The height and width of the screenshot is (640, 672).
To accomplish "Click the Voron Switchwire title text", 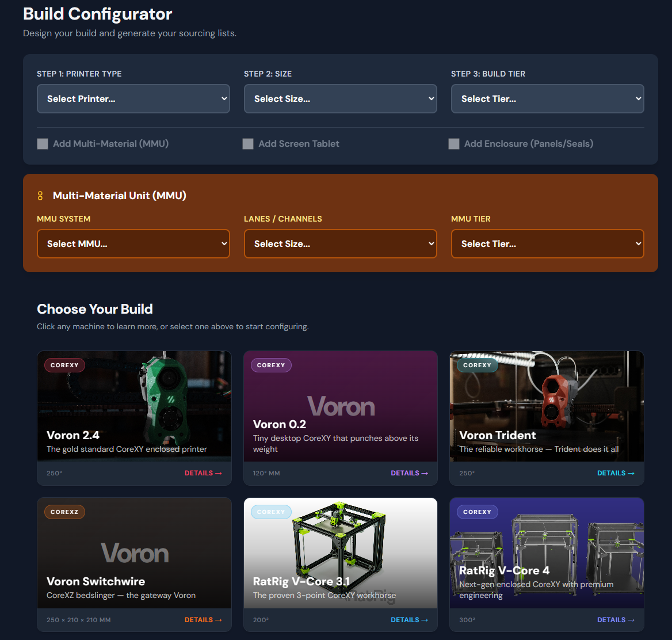I will (x=96, y=581).
